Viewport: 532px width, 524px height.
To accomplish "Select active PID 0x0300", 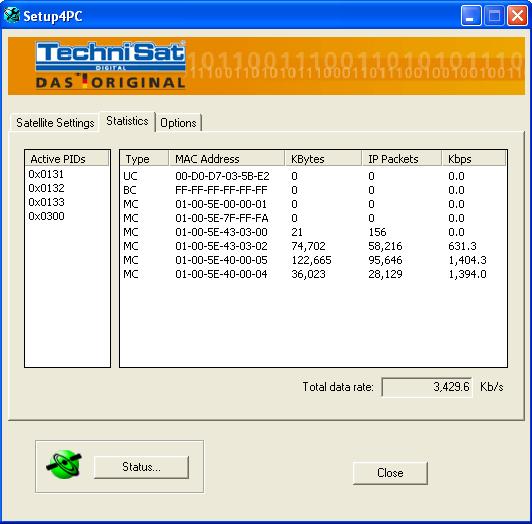I will pos(46,216).
